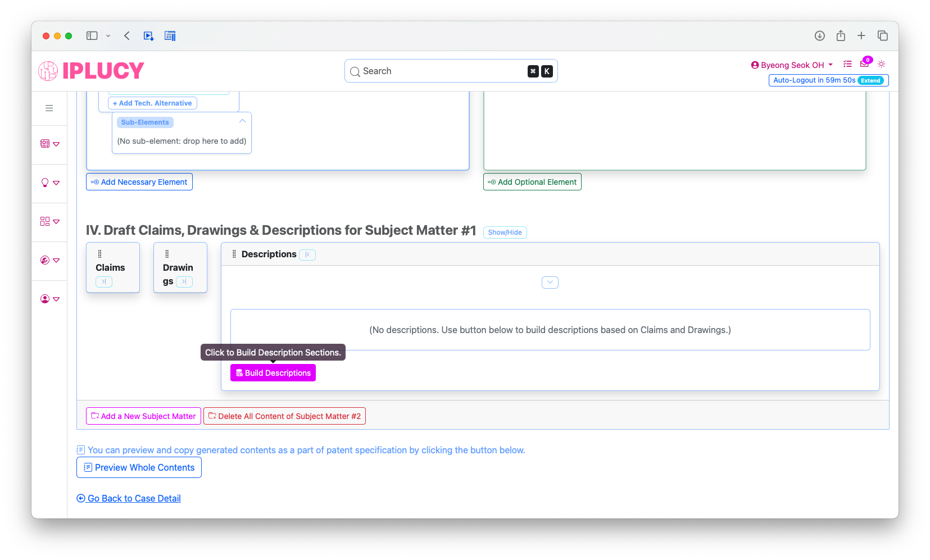Click Add Necessary Element
The width and height of the screenshot is (930, 560).
pyautogui.click(x=139, y=182)
